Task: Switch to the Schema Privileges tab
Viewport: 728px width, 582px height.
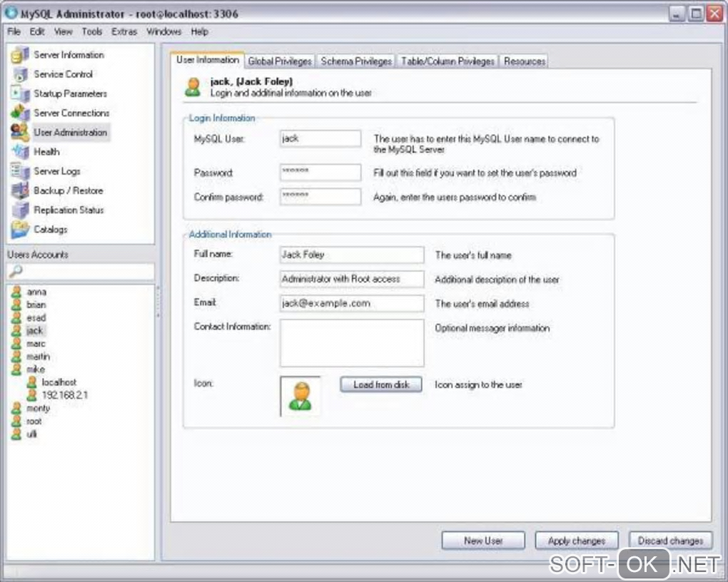Action: point(356,61)
